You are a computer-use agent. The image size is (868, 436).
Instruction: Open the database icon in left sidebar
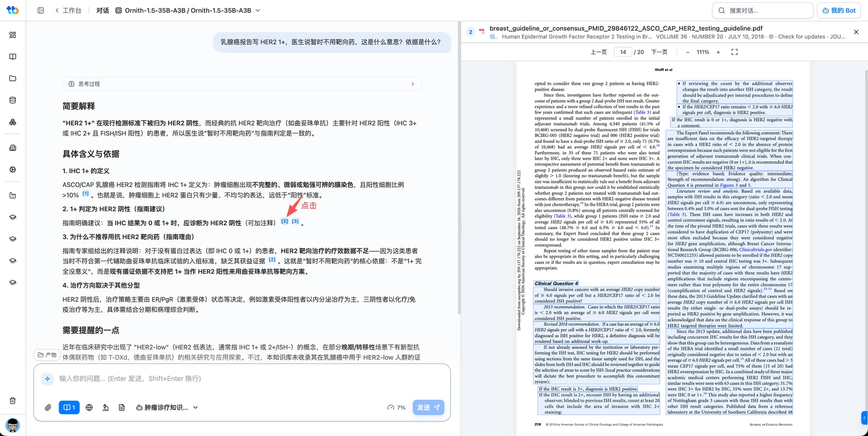pos(12,100)
